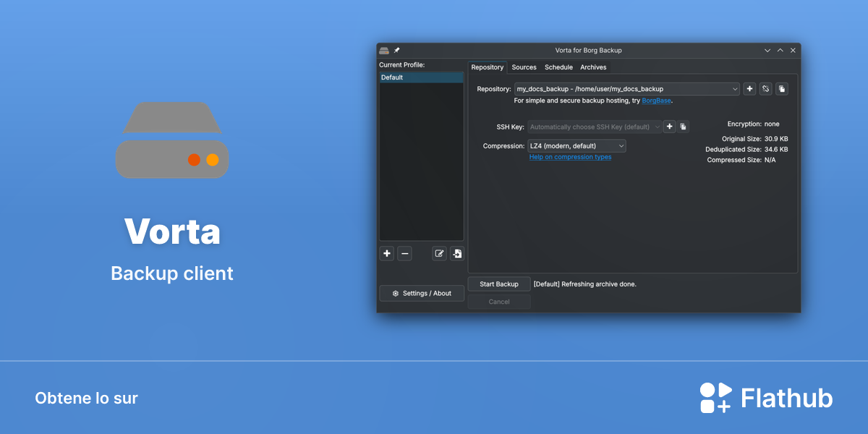Import a profile from file
Screen dimensions: 868x434
tap(457, 253)
